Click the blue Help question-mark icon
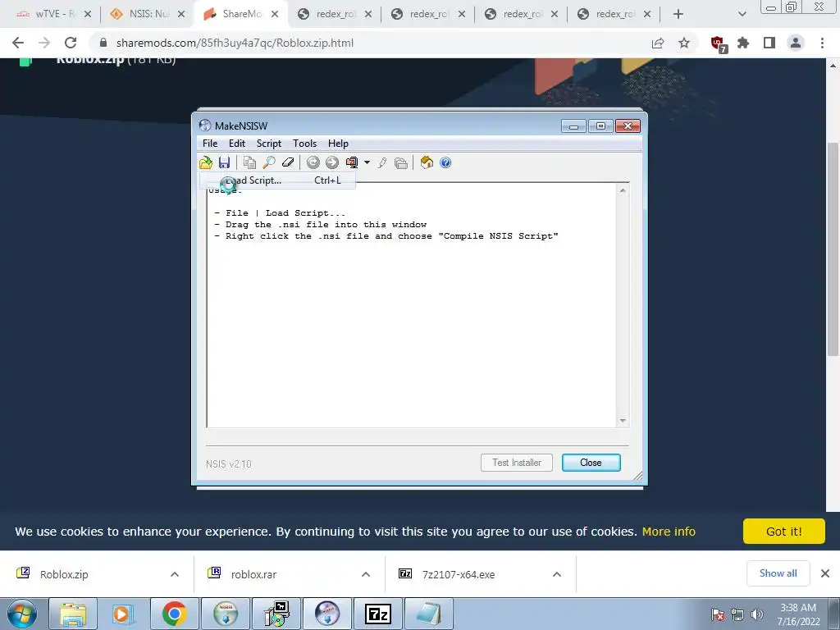The width and height of the screenshot is (840, 630). [445, 162]
